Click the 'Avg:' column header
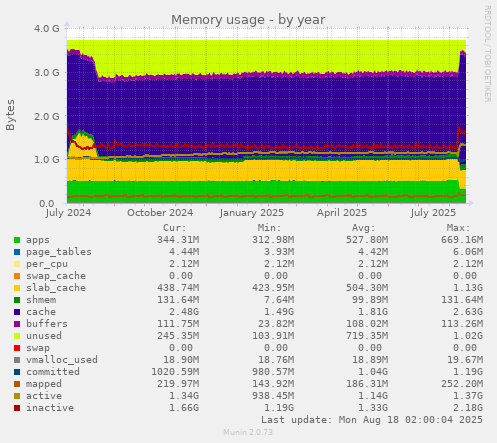Screen dimensions: 497x443 click(364, 228)
